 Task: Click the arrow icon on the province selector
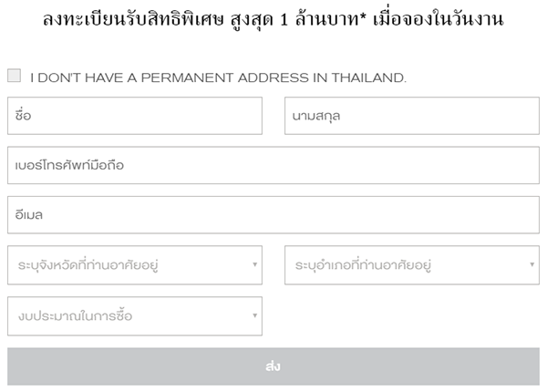click(x=255, y=265)
